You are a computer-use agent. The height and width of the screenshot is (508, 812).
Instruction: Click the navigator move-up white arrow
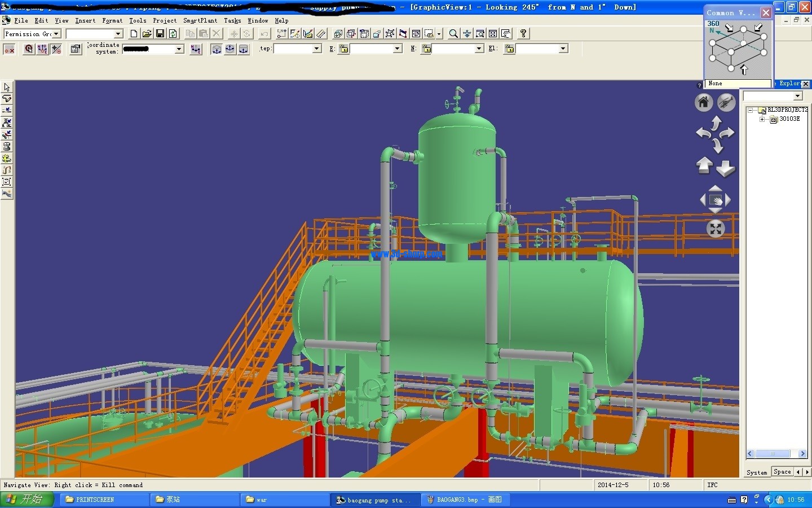[x=704, y=165]
